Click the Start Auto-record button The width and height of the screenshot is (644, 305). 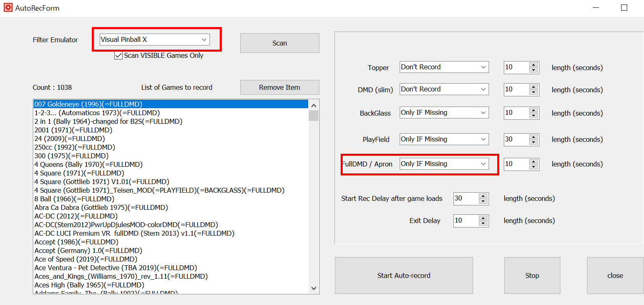[404, 275]
